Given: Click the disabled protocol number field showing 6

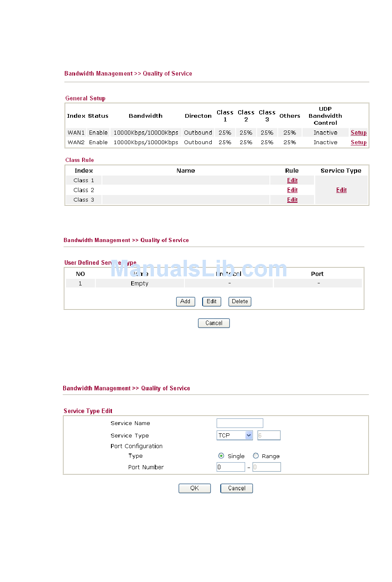Looking at the screenshot, I should tap(269, 435).
